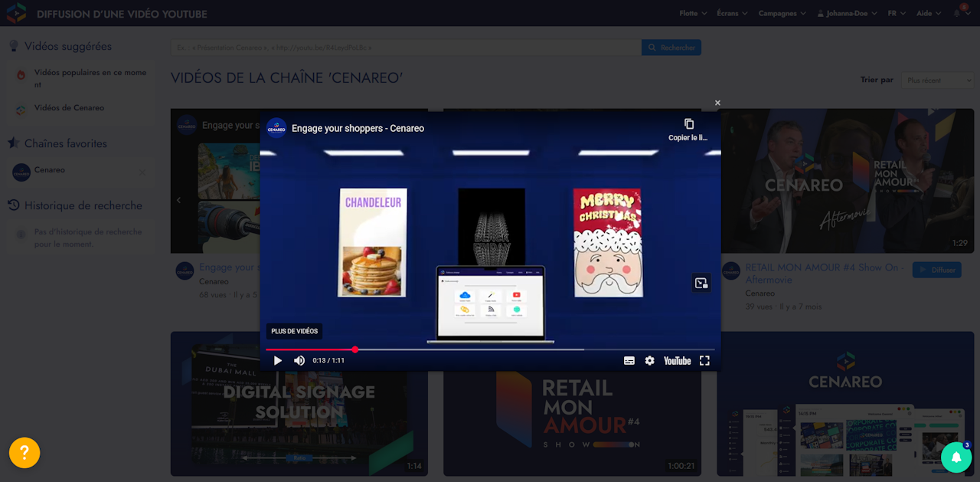Click the notification bell in the top bar

(x=959, y=12)
